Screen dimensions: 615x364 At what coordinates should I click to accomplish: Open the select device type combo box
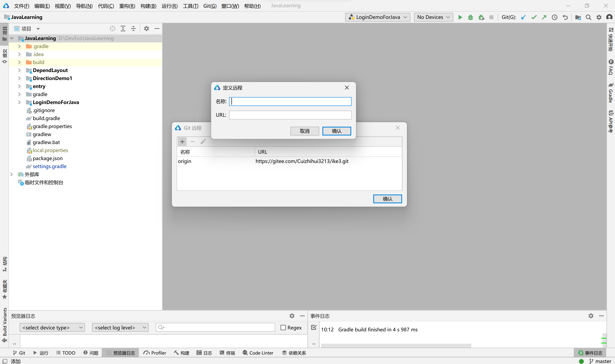(52, 328)
